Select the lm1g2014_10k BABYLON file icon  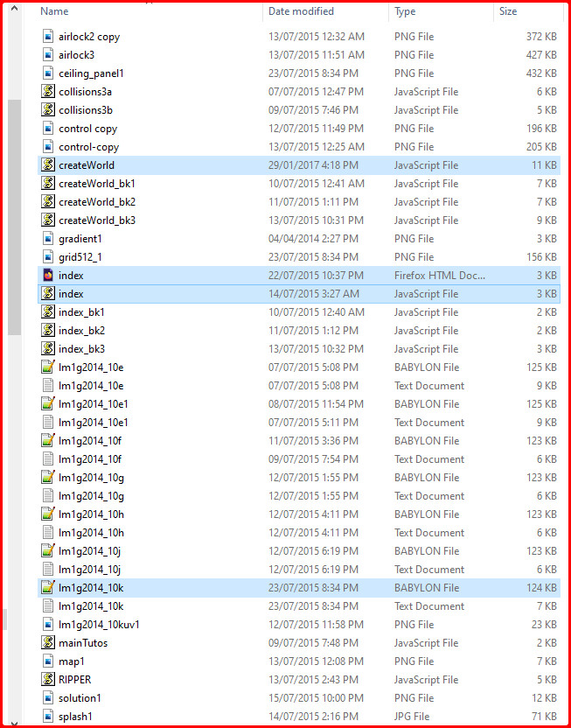coord(48,588)
